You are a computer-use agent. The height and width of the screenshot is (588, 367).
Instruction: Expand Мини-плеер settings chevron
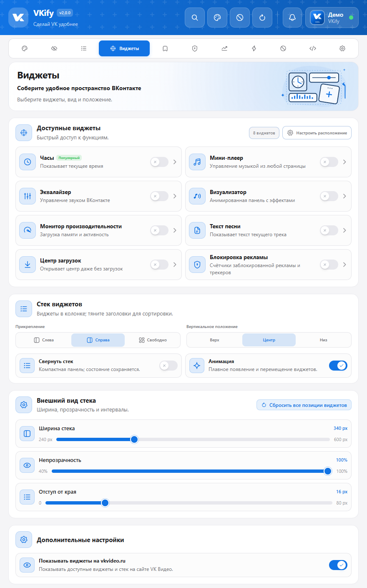[344, 162]
